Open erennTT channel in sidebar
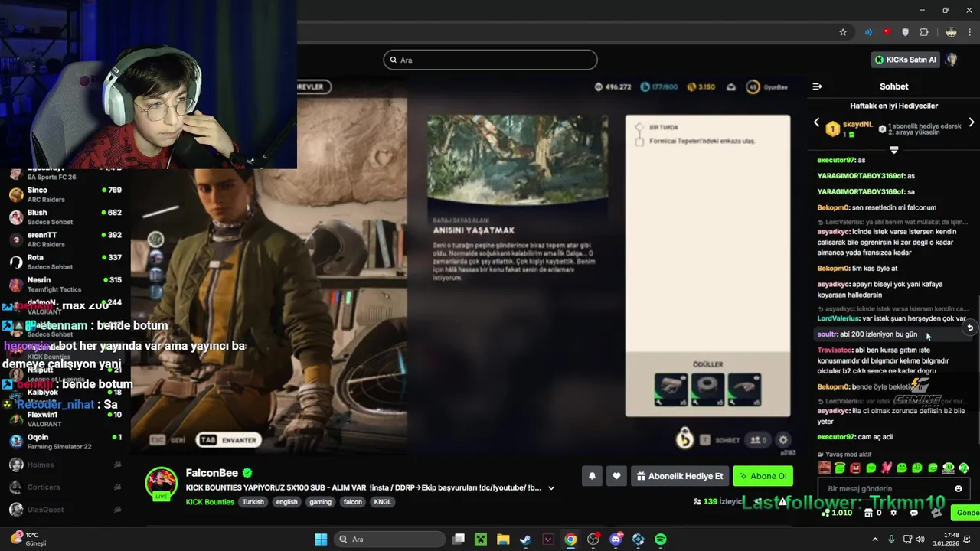Viewport: 980px width, 551px height. pyautogui.click(x=66, y=240)
